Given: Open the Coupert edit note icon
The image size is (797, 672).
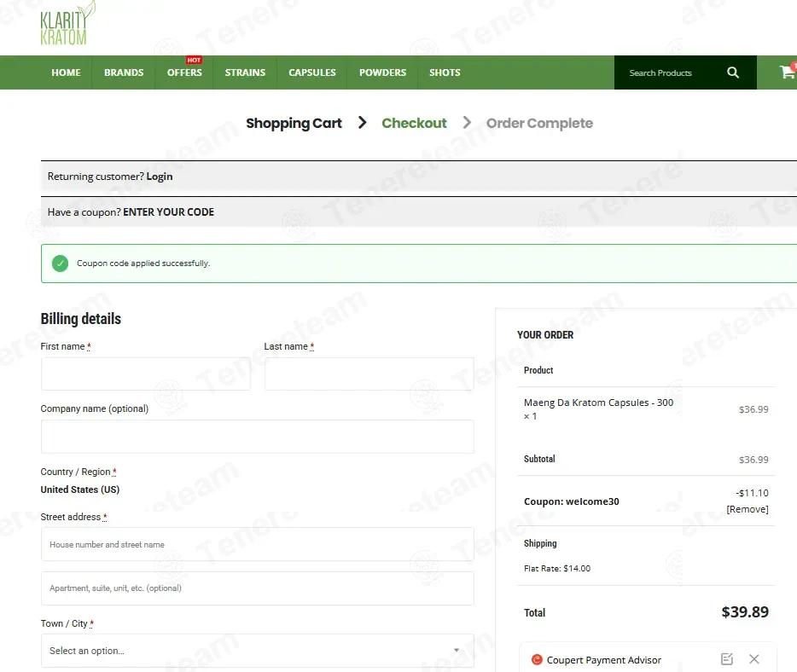Looking at the screenshot, I should [x=727, y=659].
